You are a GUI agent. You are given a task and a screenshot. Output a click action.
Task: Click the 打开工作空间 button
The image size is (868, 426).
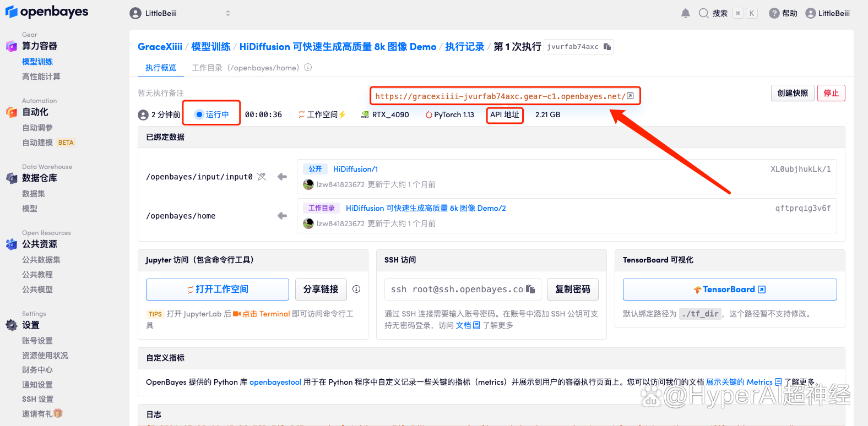tap(218, 289)
